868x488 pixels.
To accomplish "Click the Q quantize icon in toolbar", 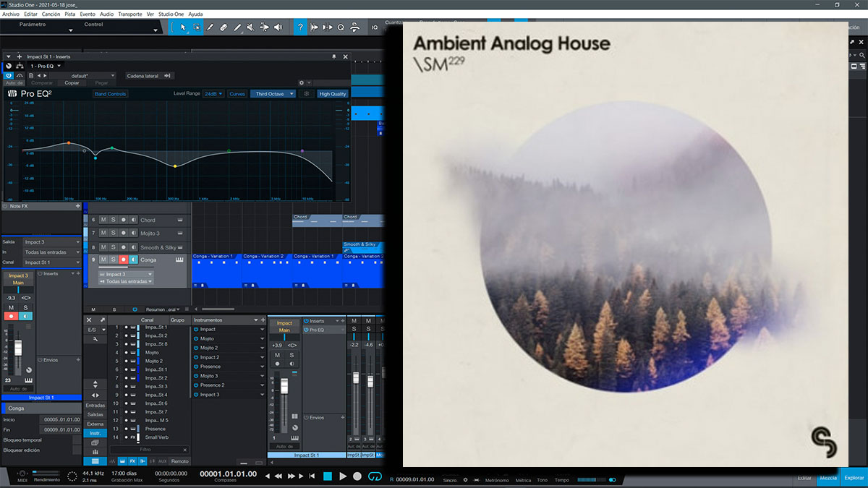I will [x=341, y=27].
